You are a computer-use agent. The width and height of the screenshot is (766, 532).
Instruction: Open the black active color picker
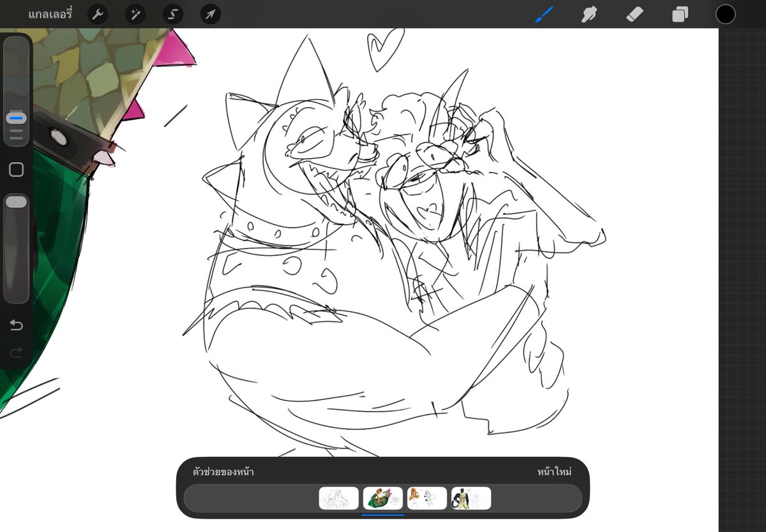tap(725, 14)
